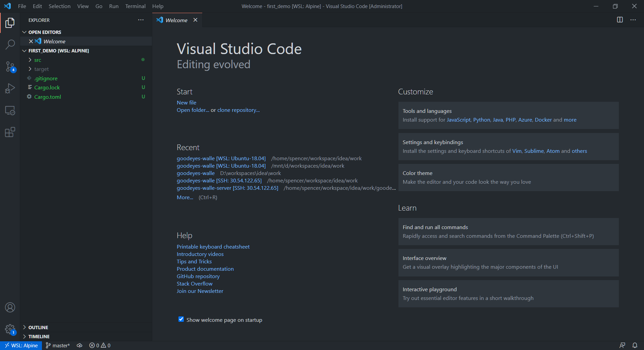Image resolution: width=644 pixels, height=350 pixels.
Task: Click the Welcome tab's VS Code icon
Action: click(x=160, y=20)
